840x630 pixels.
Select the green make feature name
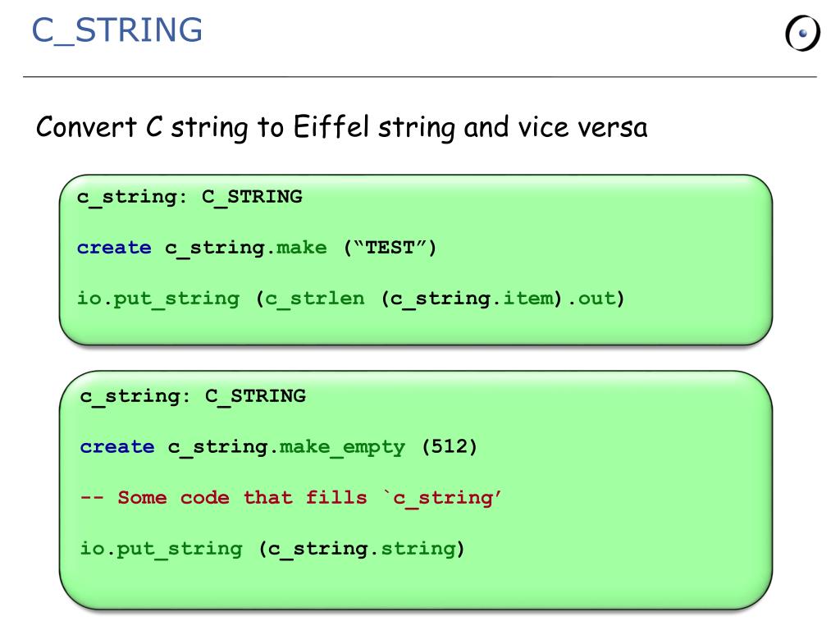(x=301, y=248)
